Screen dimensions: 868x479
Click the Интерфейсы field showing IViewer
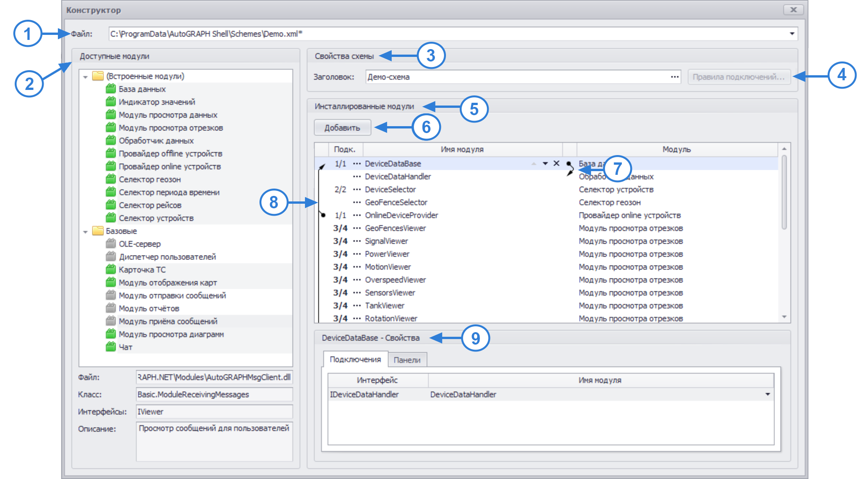tap(214, 412)
